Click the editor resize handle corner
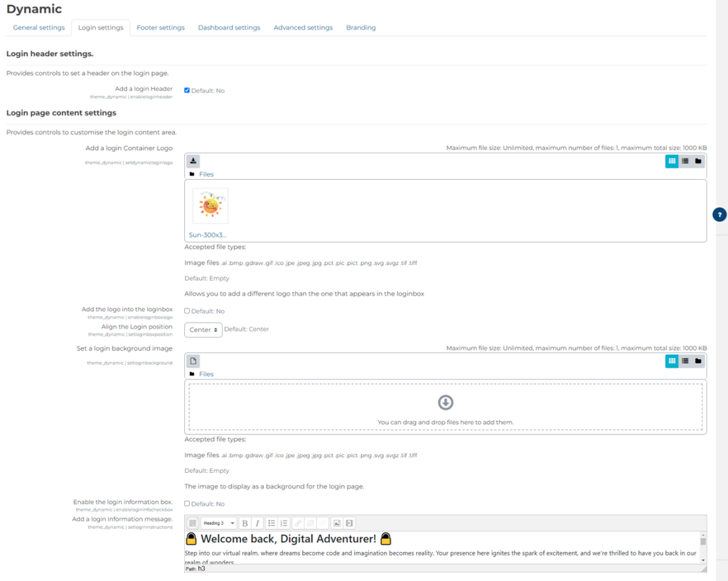 click(703, 569)
